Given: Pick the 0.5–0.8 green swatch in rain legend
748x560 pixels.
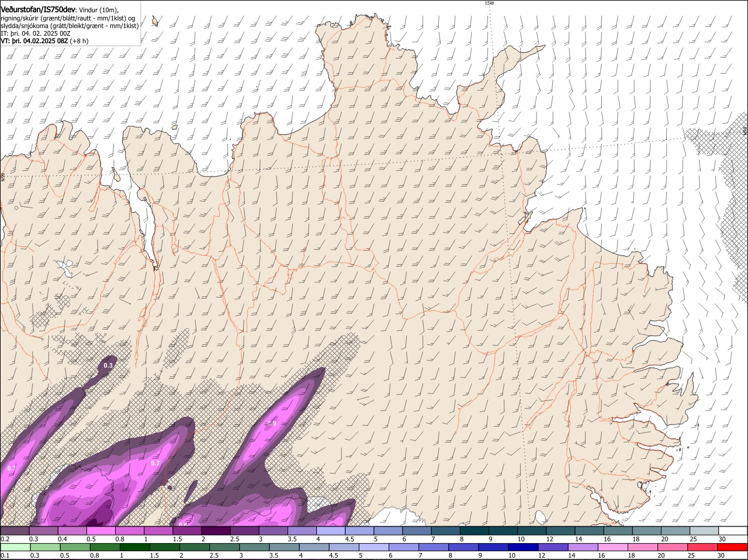Looking at the screenshot, I should [75, 548].
